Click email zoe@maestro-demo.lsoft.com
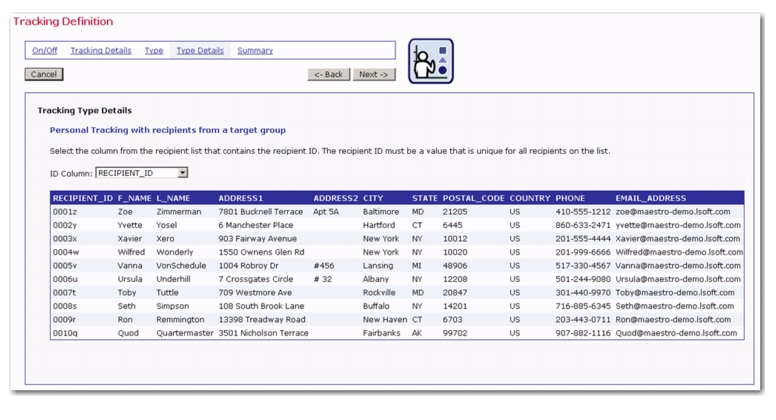 (x=673, y=212)
